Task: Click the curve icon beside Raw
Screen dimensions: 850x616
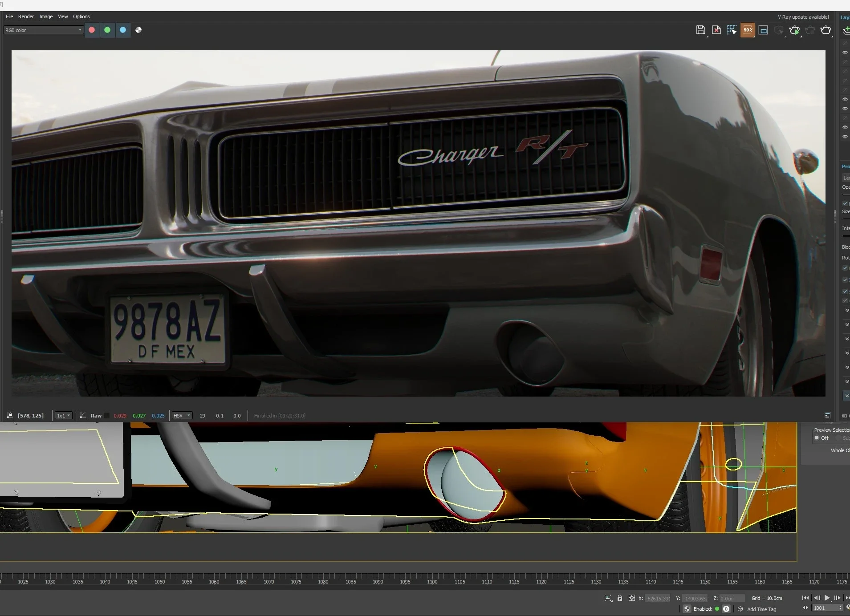Action: click(x=83, y=415)
